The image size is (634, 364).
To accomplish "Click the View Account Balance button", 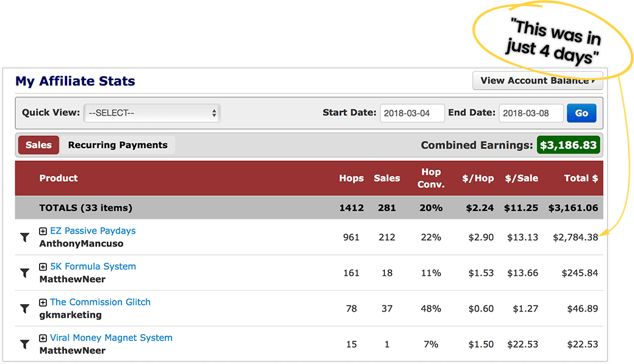I will [x=537, y=80].
